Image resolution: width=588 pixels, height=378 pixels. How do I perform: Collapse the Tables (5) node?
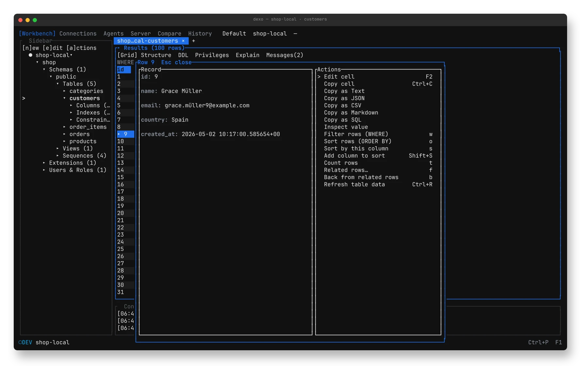[57, 84]
